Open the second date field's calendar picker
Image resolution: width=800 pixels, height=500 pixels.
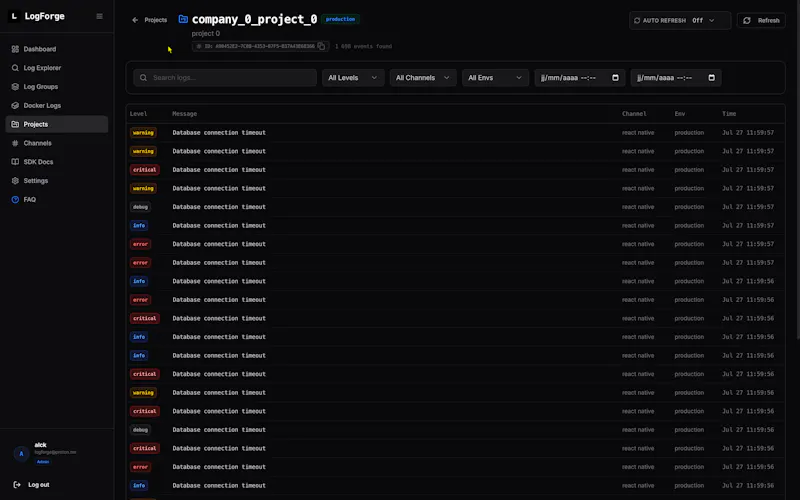[x=712, y=78]
